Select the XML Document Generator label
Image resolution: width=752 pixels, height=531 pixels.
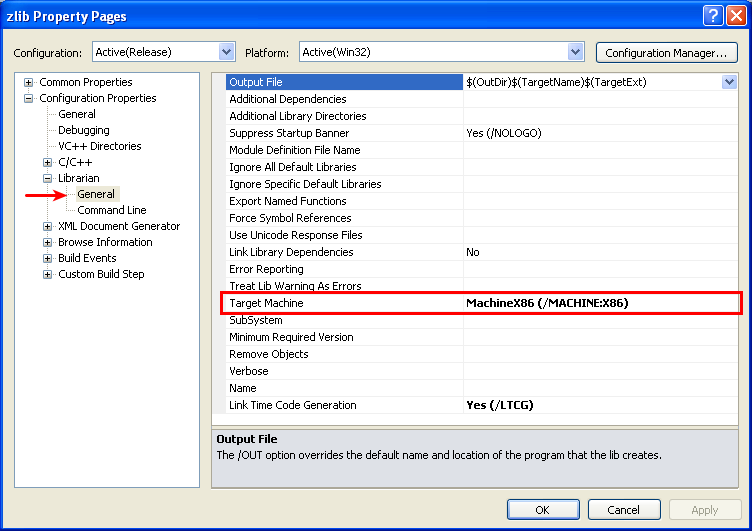click(x=119, y=226)
